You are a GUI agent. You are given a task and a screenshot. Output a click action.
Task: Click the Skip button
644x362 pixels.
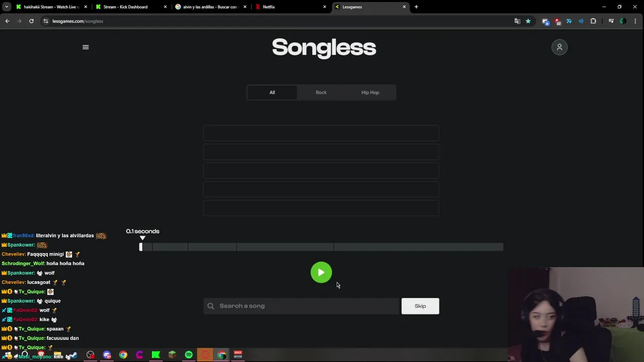(x=420, y=306)
